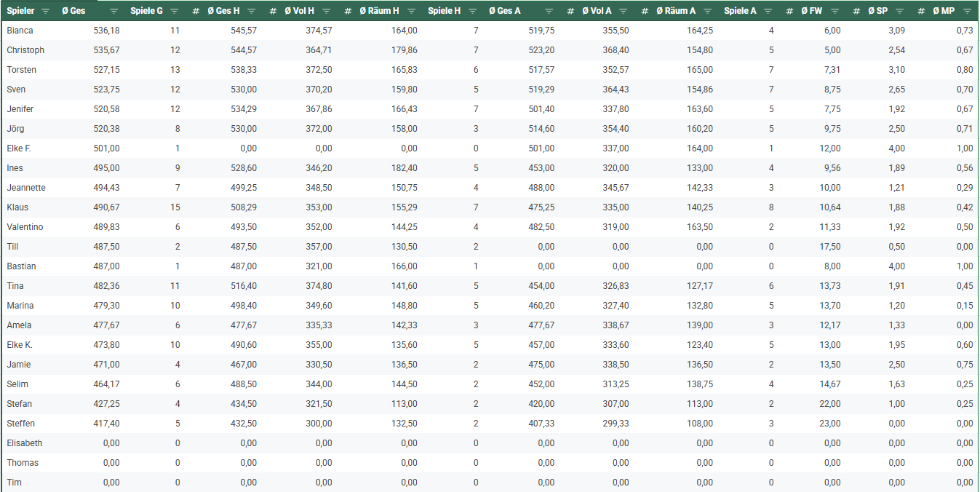The height and width of the screenshot is (492, 980).
Task: Select the Jeannette row name cell
Action: coord(26,188)
